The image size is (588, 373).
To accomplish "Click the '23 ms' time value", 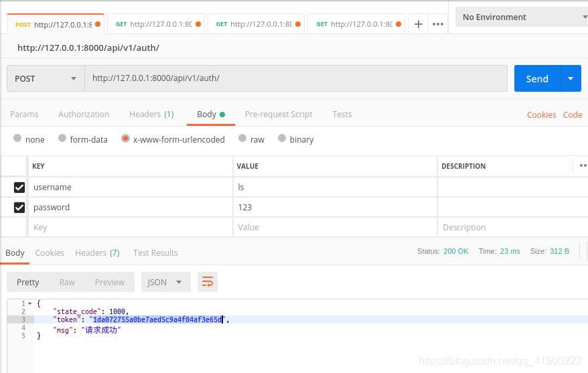I will [510, 252].
